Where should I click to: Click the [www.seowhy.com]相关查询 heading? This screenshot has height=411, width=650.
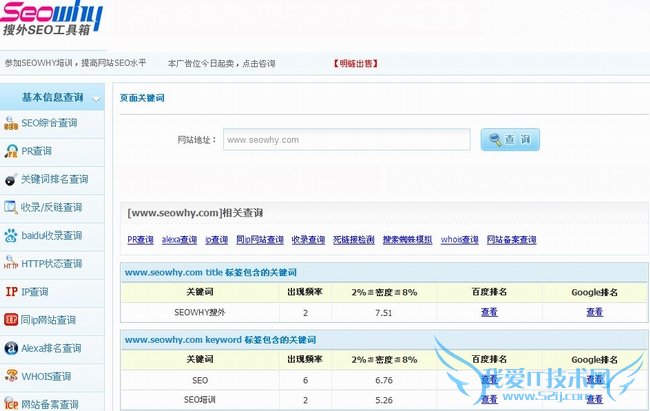(x=195, y=213)
